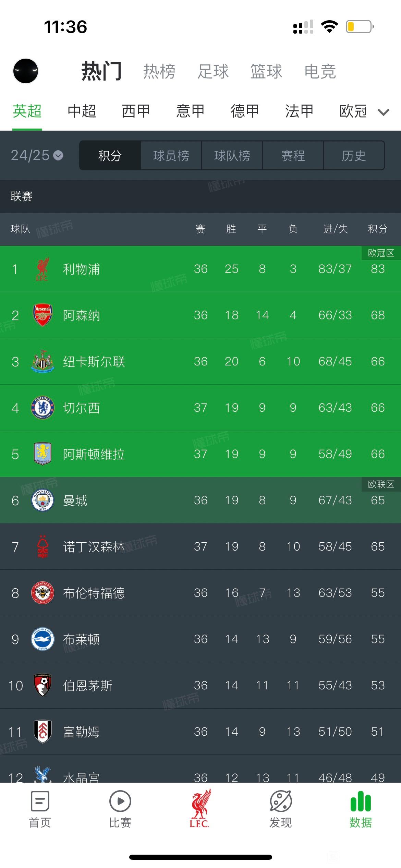Tap the Chelsea club crest
The image size is (401, 868).
(42, 408)
